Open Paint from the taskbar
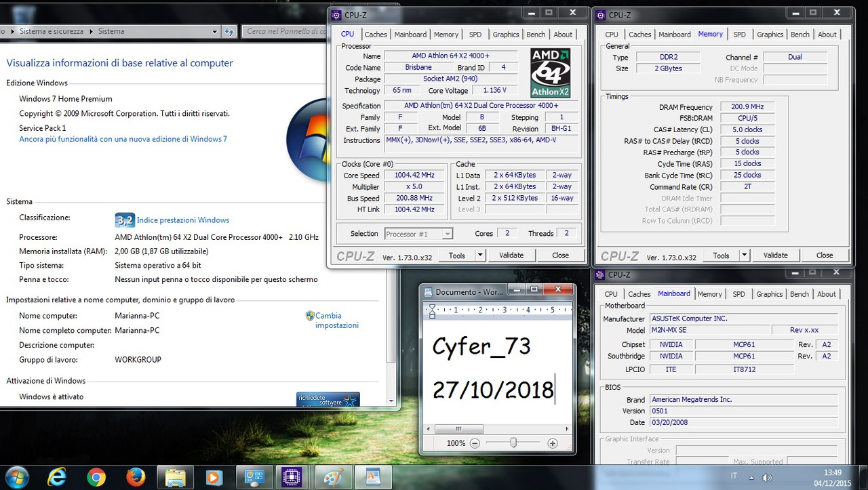The height and width of the screenshot is (490, 868). (x=333, y=476)
